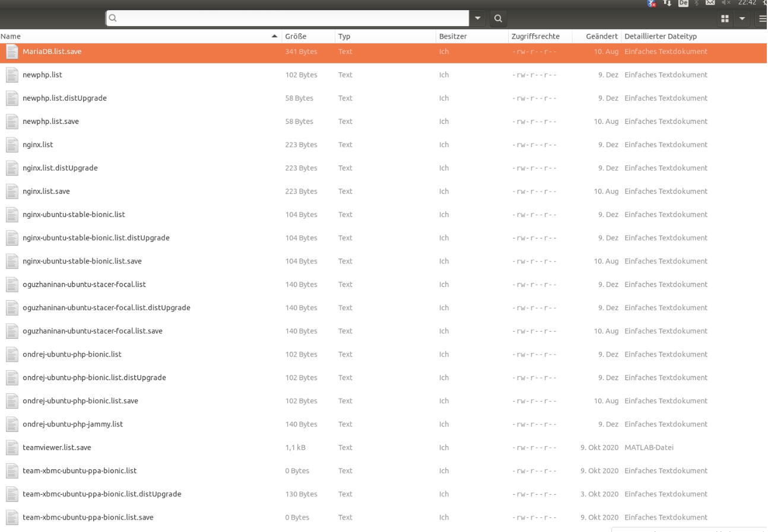Select team-xbmc-ubuntu-ppa-bionic.list.distUpgrade file name
The height and width of the screenshot is (532, 768).
point(102,494)
